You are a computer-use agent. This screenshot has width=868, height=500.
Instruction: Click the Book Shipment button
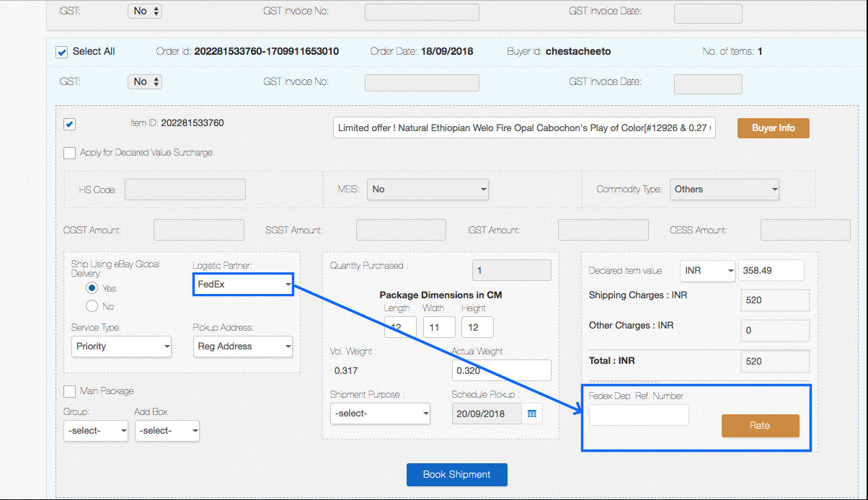click(456, 475)
